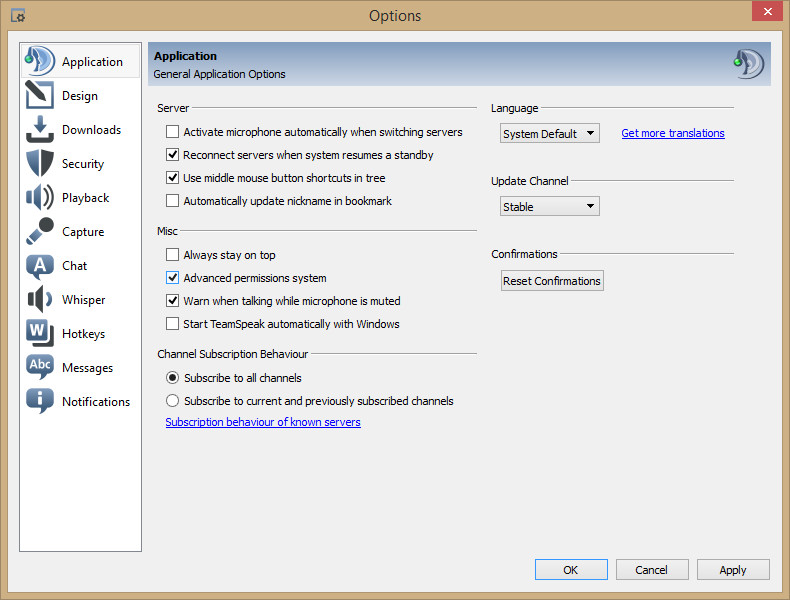Select the Hotkeys keyboard key icon

pos(39,333)
